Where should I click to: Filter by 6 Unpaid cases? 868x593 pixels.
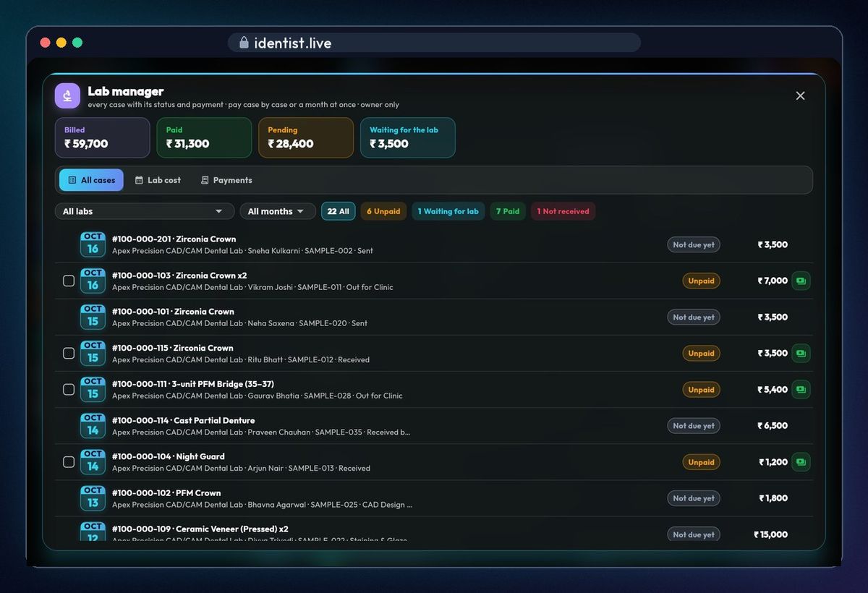pos(383,211)
